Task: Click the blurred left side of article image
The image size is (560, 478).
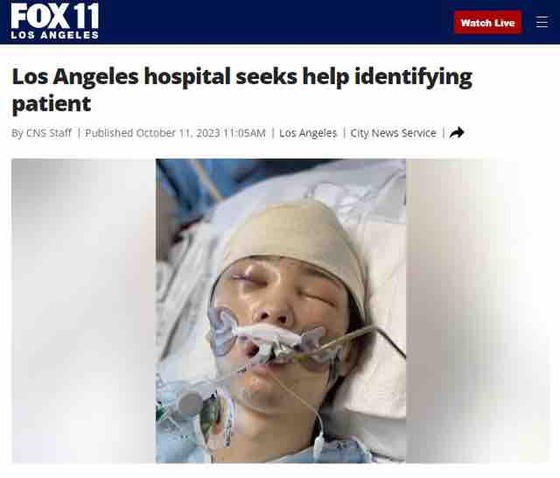Action: pos(84,310)
